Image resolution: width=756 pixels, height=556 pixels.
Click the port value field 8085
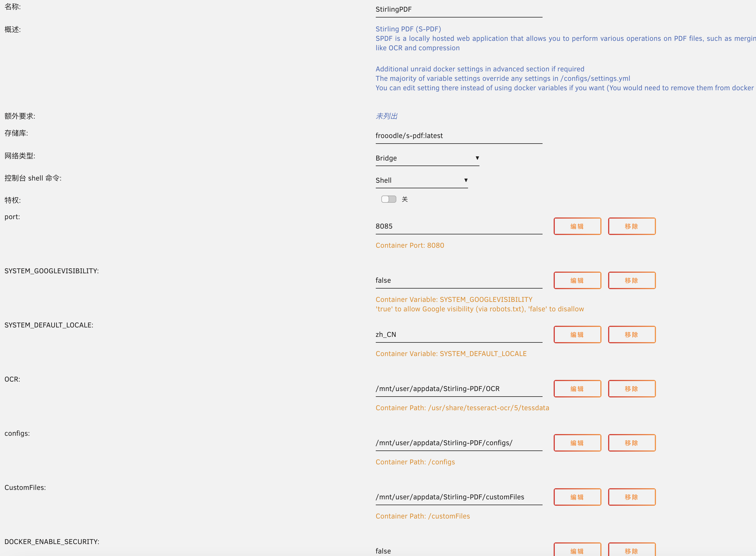pyautogui.click(x=459, y=226)
